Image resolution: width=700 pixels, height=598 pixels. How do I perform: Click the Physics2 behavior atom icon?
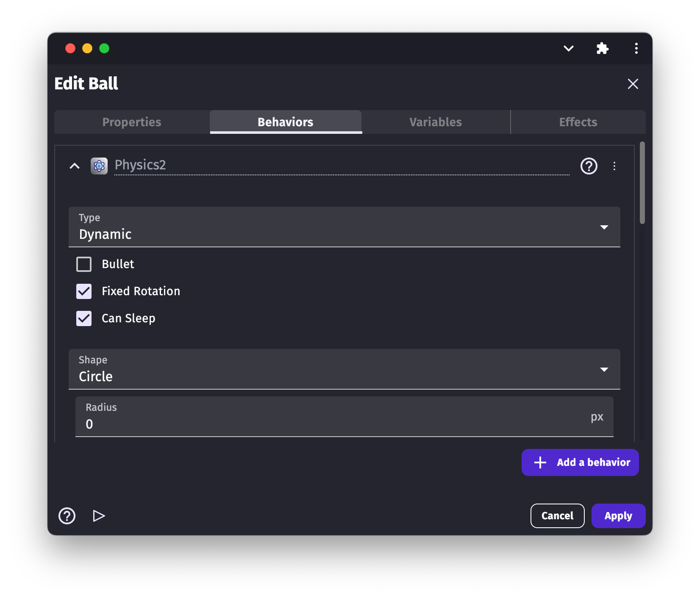coord(99,166)
